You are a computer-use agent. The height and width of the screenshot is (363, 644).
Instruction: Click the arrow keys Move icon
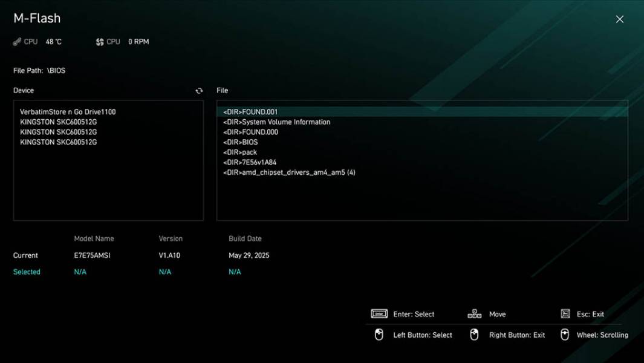(475, 314)
